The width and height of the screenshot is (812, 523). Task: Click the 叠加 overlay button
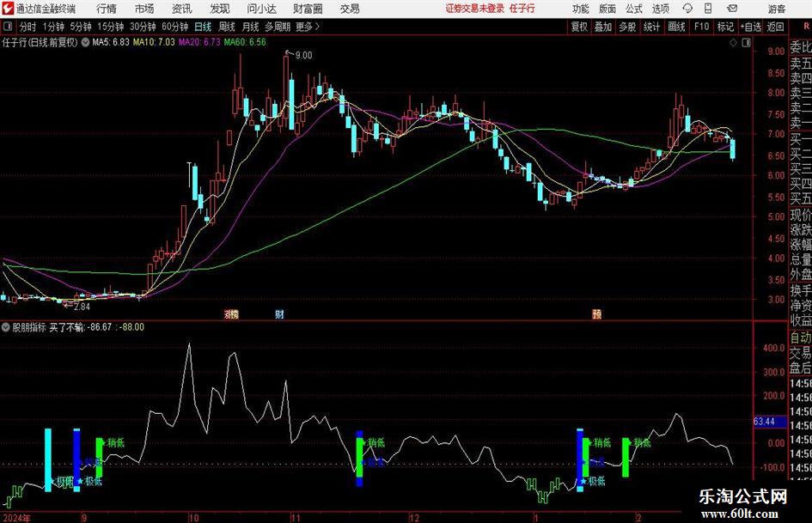click(603, 27)
